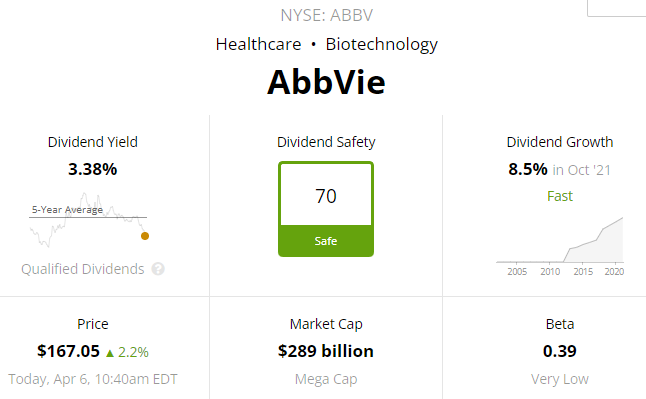
Task: Select the Biotechnology industry link
Action: [x=382, y=45]
